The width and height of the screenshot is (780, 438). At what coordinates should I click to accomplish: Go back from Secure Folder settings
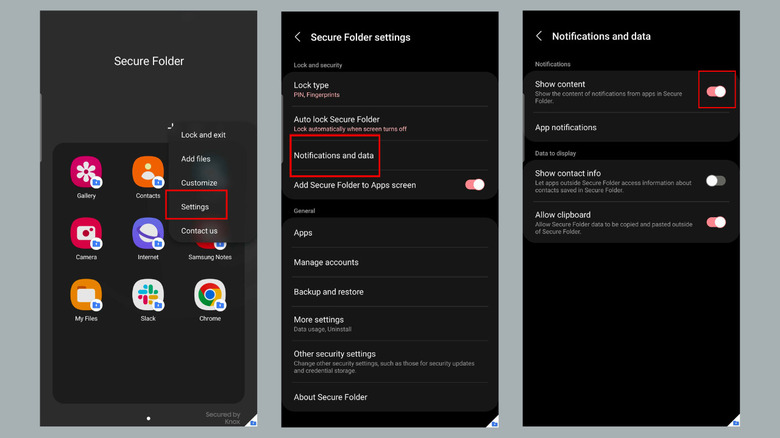click(x=297, y=37)
